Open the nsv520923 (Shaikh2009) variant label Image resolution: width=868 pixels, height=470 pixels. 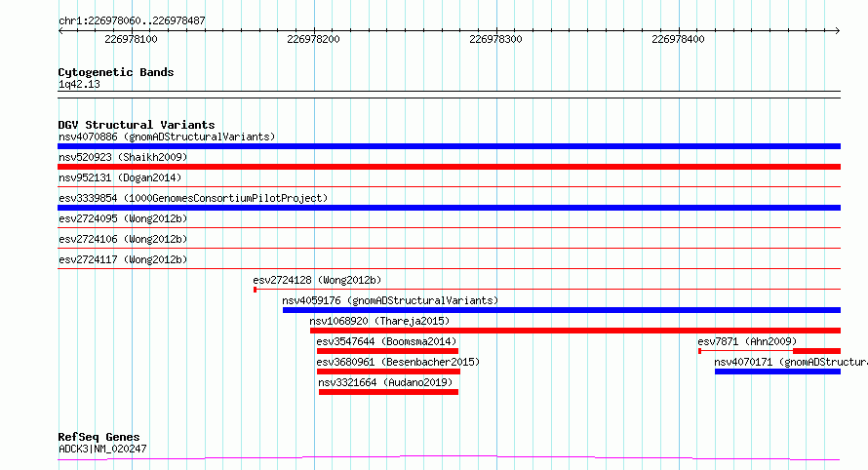[x=123, y=157]
